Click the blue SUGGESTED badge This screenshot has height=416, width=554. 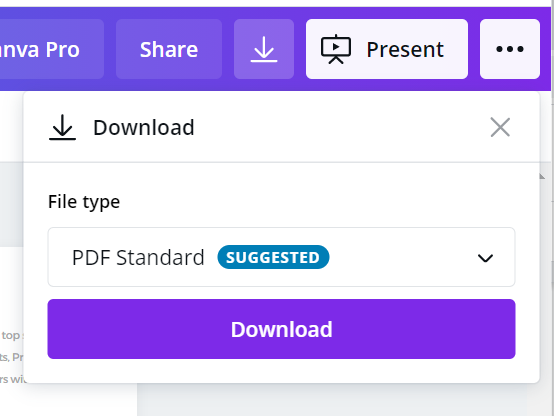pyautogui.click(x=273, y=257)
